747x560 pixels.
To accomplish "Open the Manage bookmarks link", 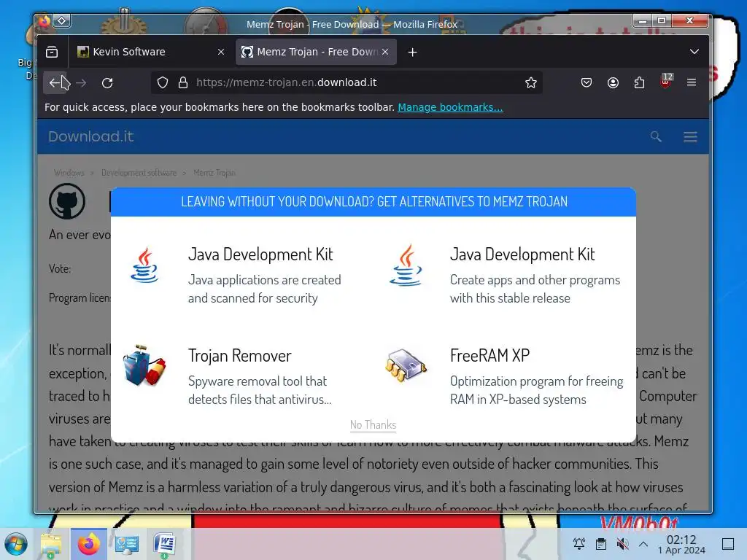I will [x=450, y=107].
